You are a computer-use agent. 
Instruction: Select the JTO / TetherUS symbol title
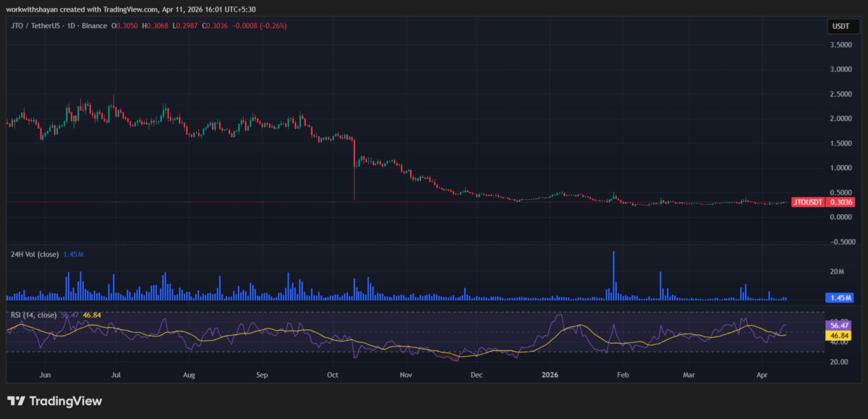(x=35, y=26)
